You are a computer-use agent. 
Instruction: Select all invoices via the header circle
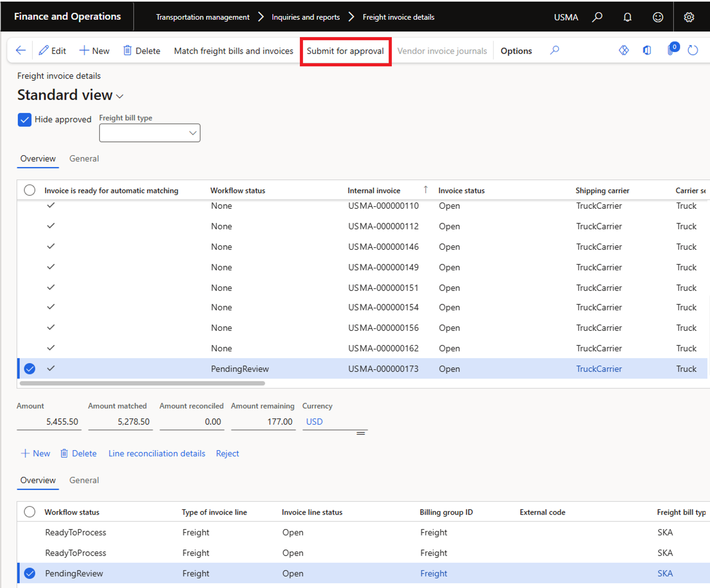tap(30, 190)
